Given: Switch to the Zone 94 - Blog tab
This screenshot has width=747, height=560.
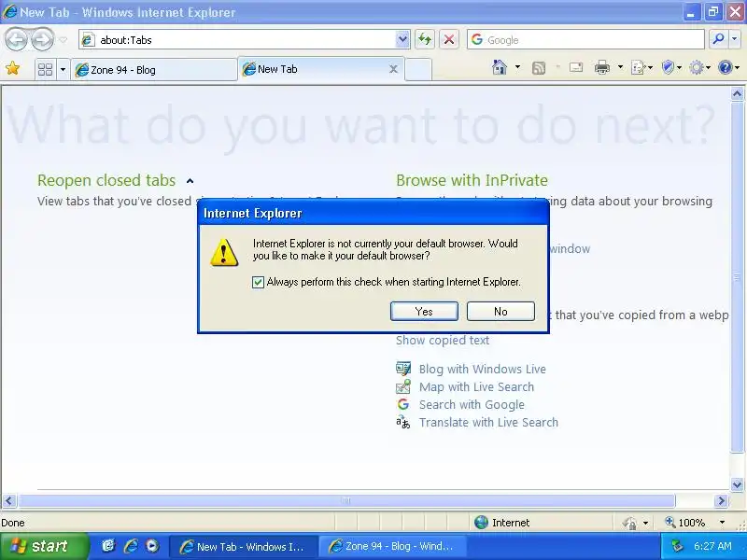Looking at the screenshot, I should (x=154, y=70).
